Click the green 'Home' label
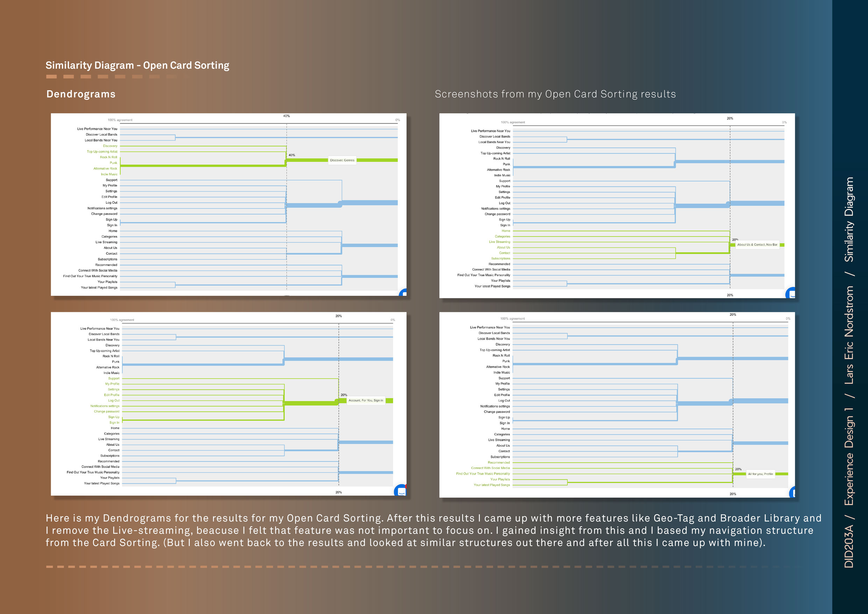 tap(506, 231)
